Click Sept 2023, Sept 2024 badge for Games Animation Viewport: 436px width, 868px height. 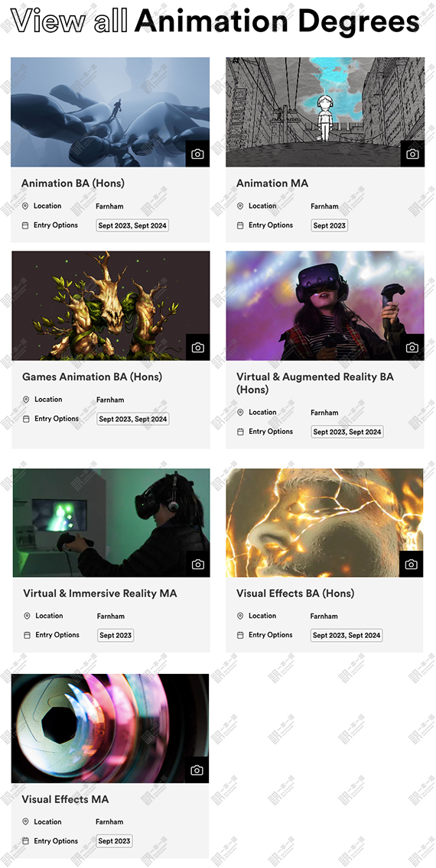133,419
